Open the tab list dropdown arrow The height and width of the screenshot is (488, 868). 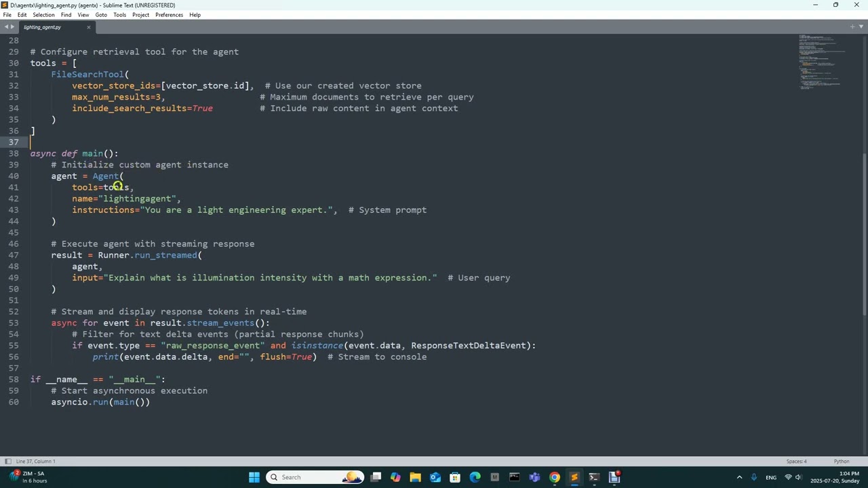coord(861,27)
